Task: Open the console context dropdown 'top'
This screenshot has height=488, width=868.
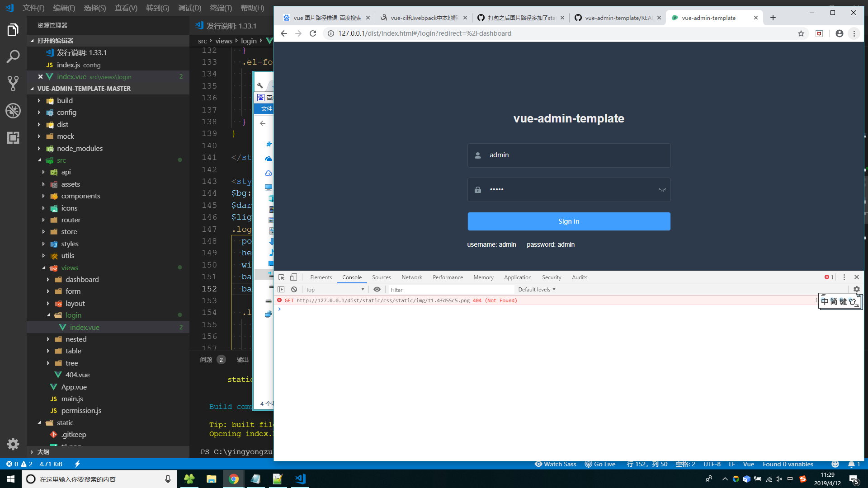Action: coord(335,290)
